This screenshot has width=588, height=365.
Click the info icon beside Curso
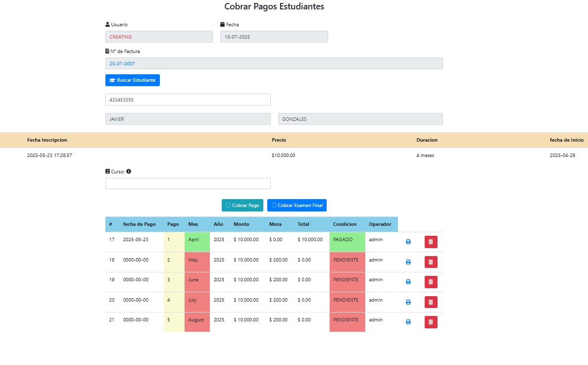click(x=129, y=171)
